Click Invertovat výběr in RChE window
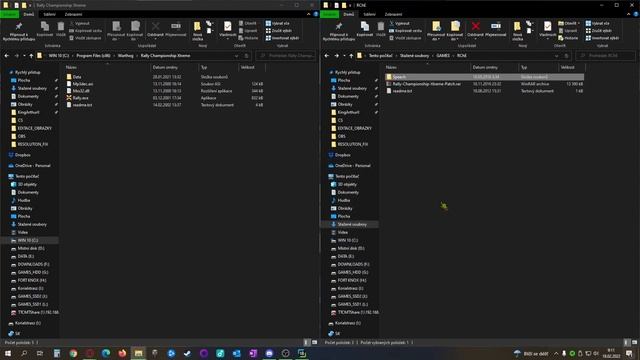The width and height of the screenshot is (640, 360). (602, 38)
